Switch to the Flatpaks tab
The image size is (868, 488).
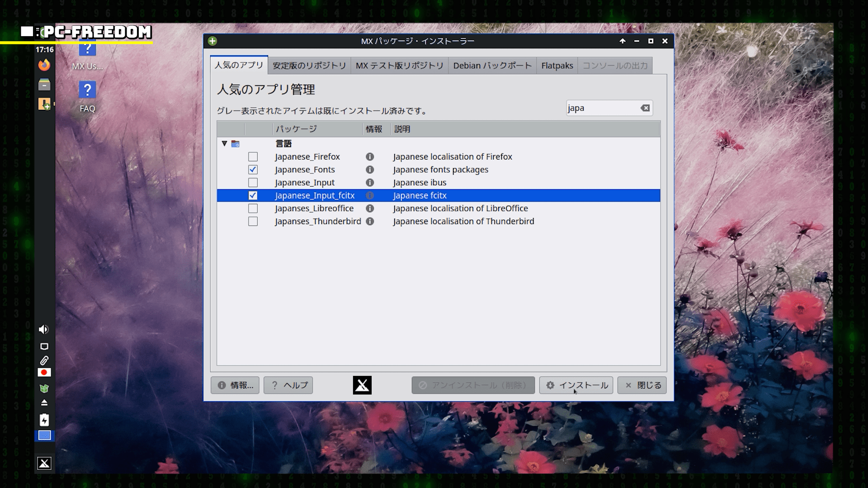click(557, 66)
